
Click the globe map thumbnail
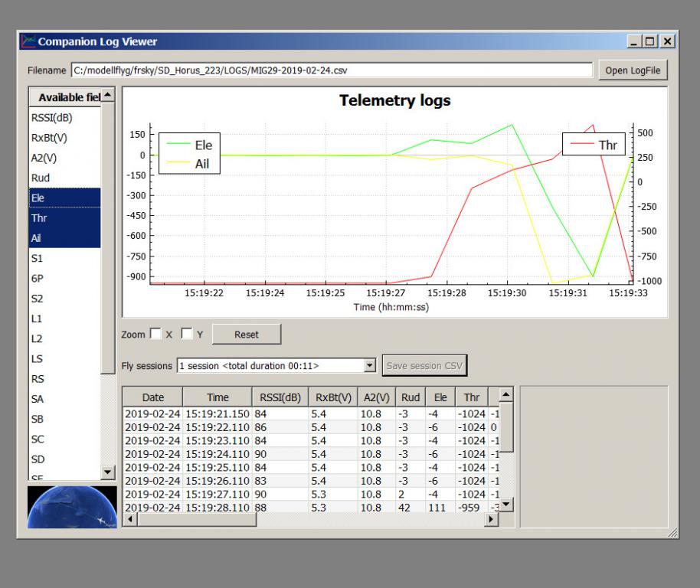pos(71,507)
